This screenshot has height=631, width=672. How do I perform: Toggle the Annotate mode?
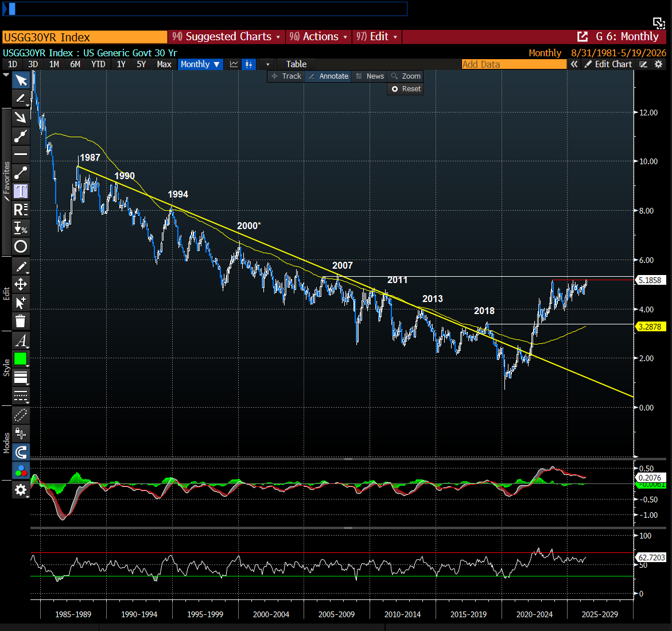click(329, 76)
